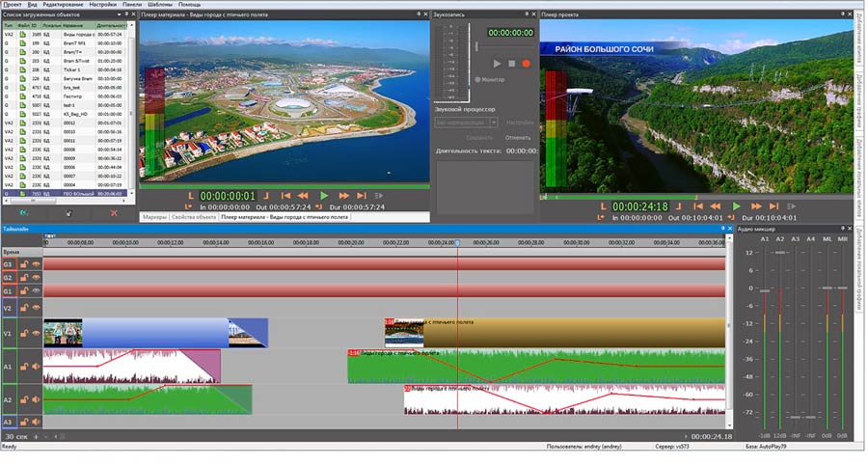The width and height of the screenshot is (868, 465).
Task: Set mark-out point in material player
Action: coord(266,196)
